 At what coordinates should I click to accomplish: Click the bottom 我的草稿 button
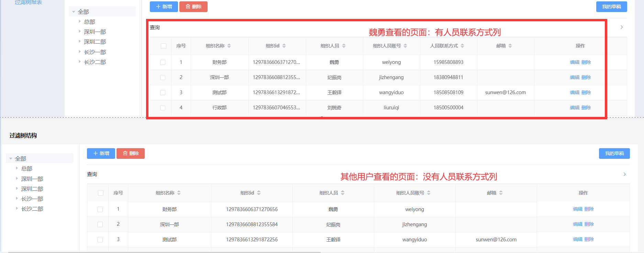tap(614, 153)
